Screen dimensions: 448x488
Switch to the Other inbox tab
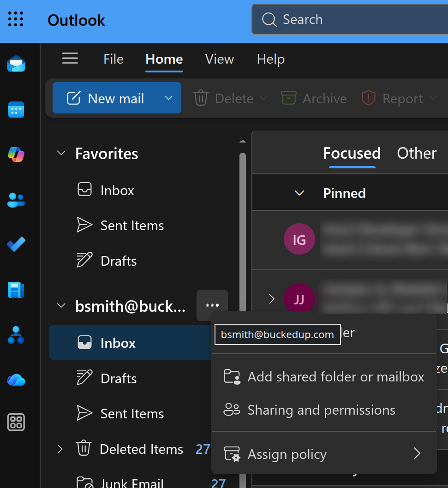click(x=417, y=153)
